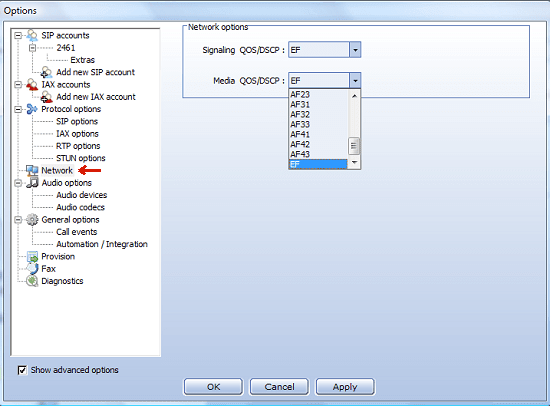Image resolution: width=551 pixels, height=407 pixels.
Task: Click the General options gear icon
Action: coord(32,220)
